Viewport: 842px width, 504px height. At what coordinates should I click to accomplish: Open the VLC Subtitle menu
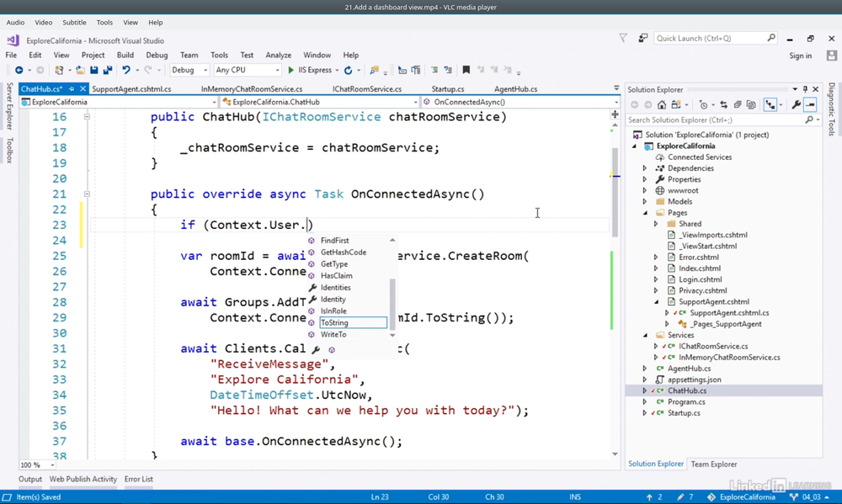coord(74,23)
